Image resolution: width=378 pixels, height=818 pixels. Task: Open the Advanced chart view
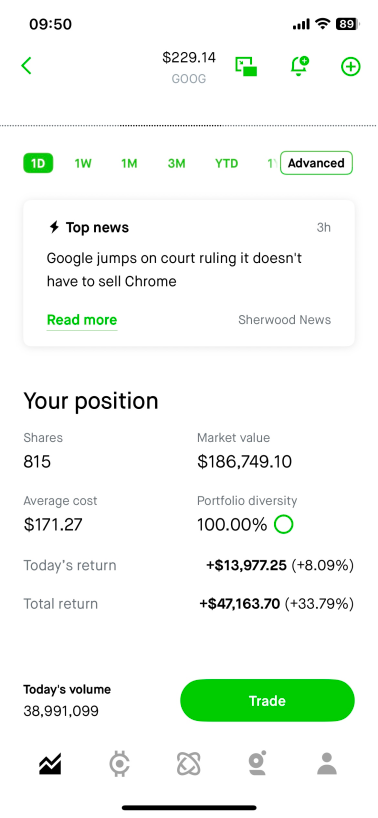[316, 163]
